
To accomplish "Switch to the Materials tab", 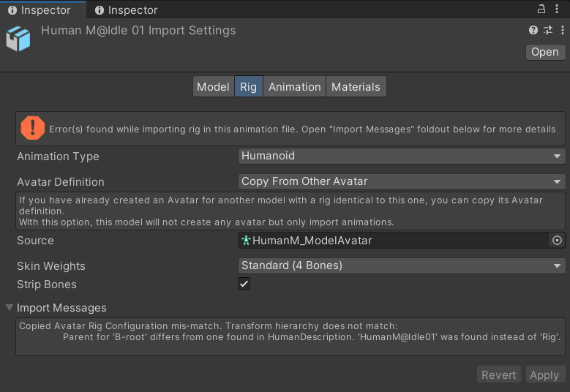I will click(x=356, y=87).
